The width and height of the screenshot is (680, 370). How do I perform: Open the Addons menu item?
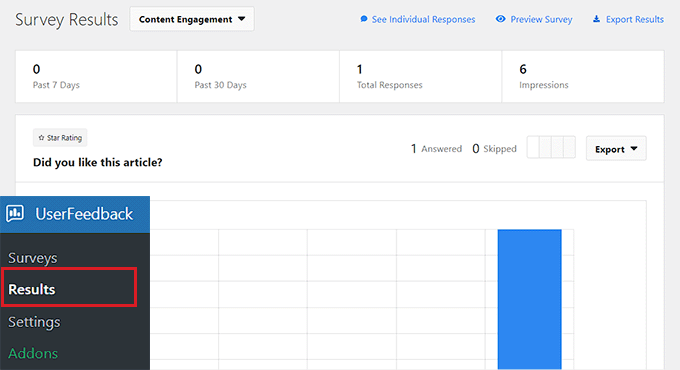pyautogui.click(x=33, y=353)
